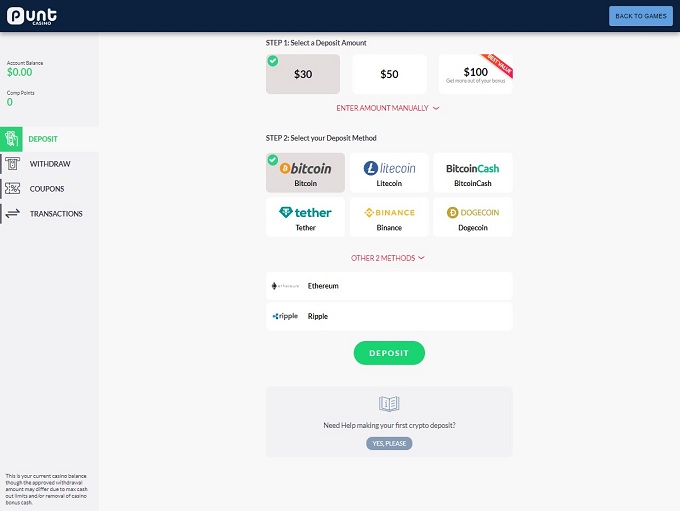Select Litecoin as deposit method
This screenshot has height=511, width=680.
point(389,173)
